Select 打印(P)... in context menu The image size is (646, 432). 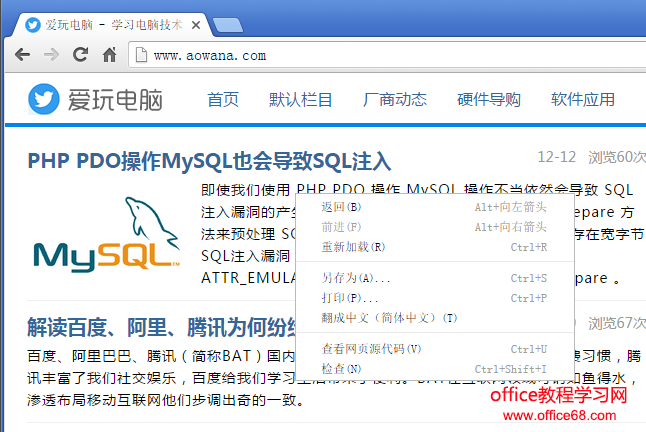[435, 298]
